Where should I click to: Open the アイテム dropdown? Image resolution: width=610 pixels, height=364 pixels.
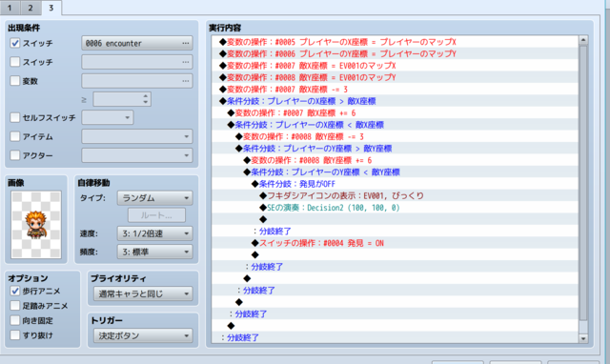[x=137, y=136]
